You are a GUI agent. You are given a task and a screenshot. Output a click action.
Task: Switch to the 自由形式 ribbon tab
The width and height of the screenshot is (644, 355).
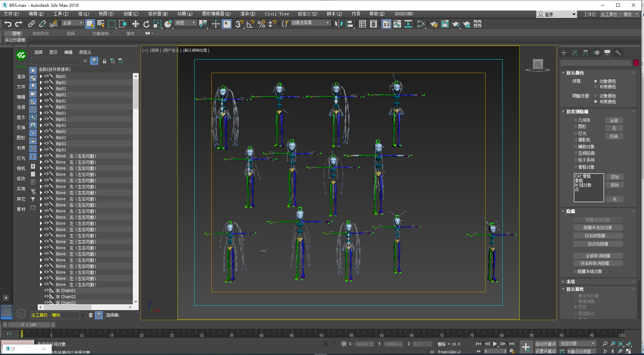click(x=41, y=33)
